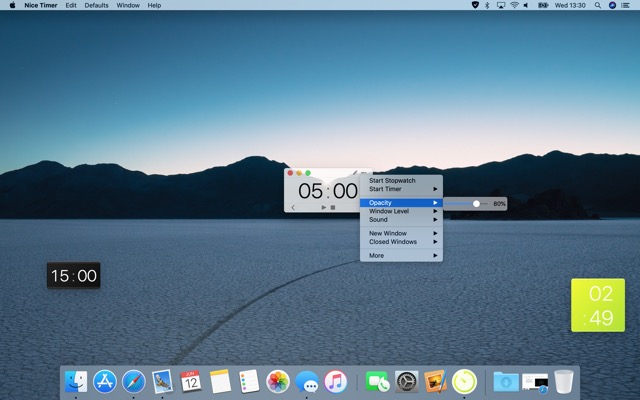Minimize the 05:00 timer window
The image size is (640, 400).
[x=299, y=173]
